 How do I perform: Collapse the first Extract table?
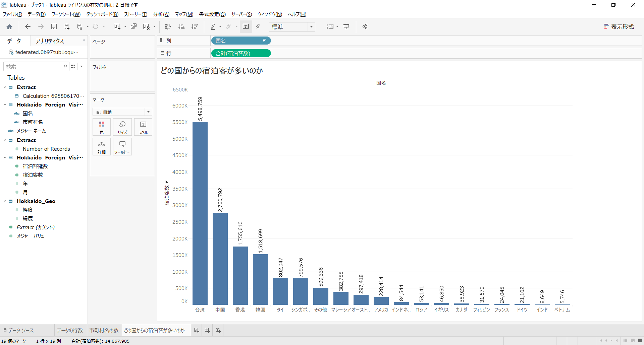point(5,87)
